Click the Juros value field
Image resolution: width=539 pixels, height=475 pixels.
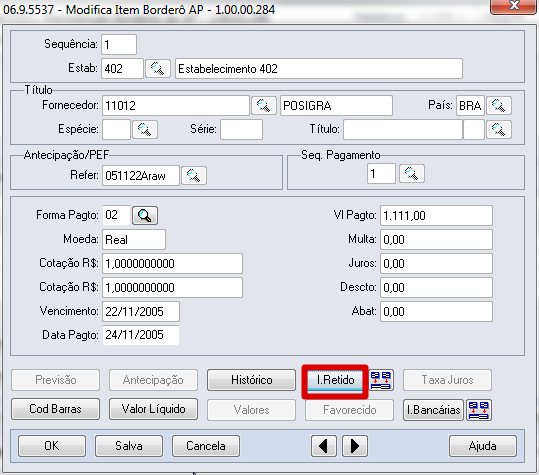point(436,263)
